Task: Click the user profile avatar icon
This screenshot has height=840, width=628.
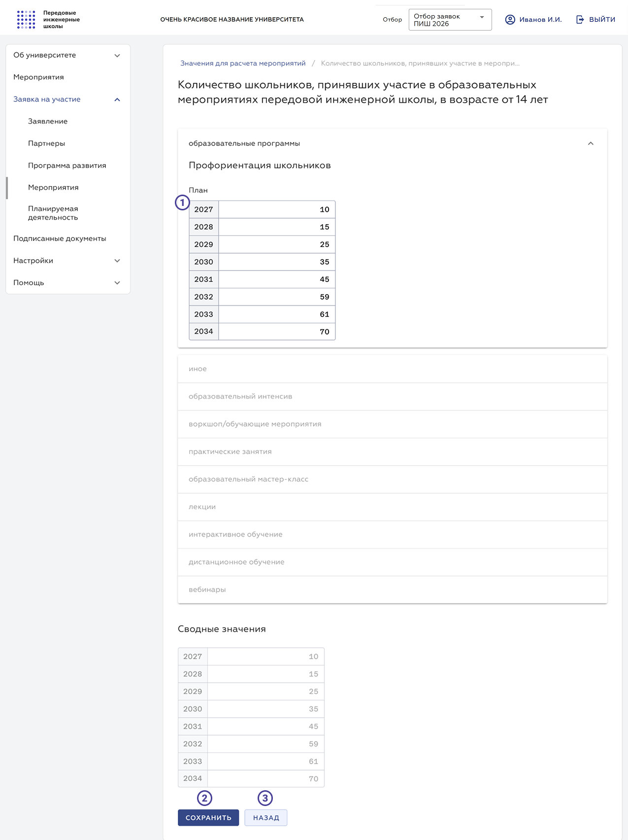Action: [510, 20]
